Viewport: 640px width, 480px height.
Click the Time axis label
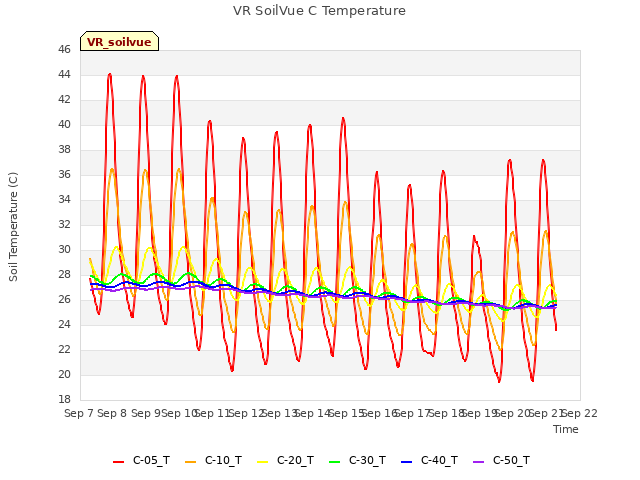(x=566, y=429)
